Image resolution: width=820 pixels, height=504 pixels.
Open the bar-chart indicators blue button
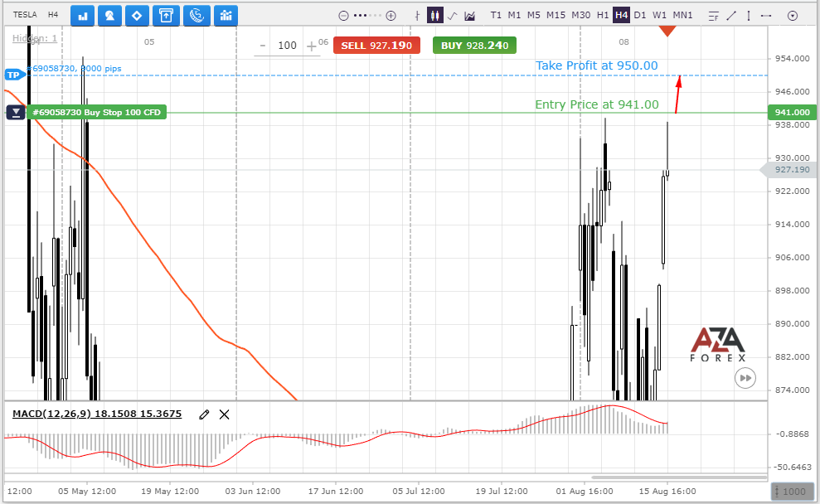82,16
